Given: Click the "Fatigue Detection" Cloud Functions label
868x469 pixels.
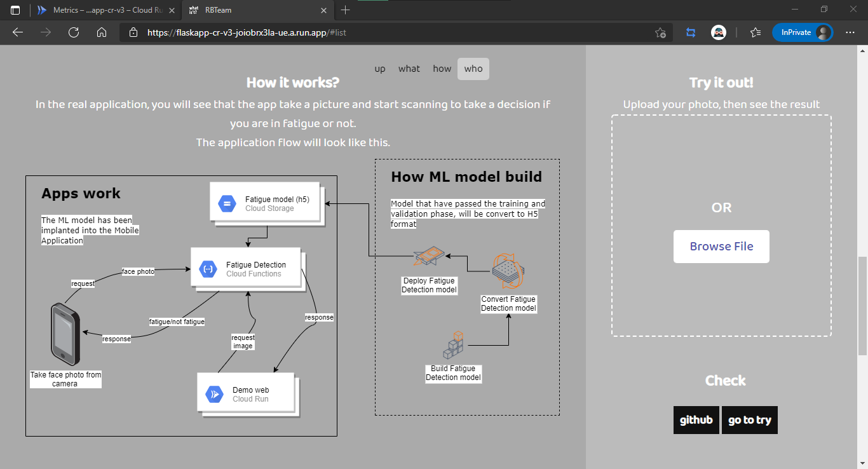Looking at the screenshot, I should click(256, 265).
